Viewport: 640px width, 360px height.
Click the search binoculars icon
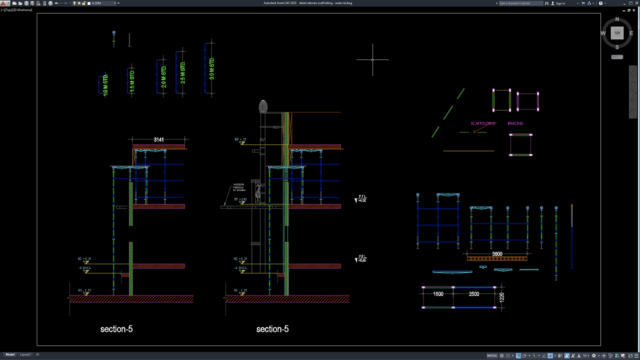click(547, 3)
